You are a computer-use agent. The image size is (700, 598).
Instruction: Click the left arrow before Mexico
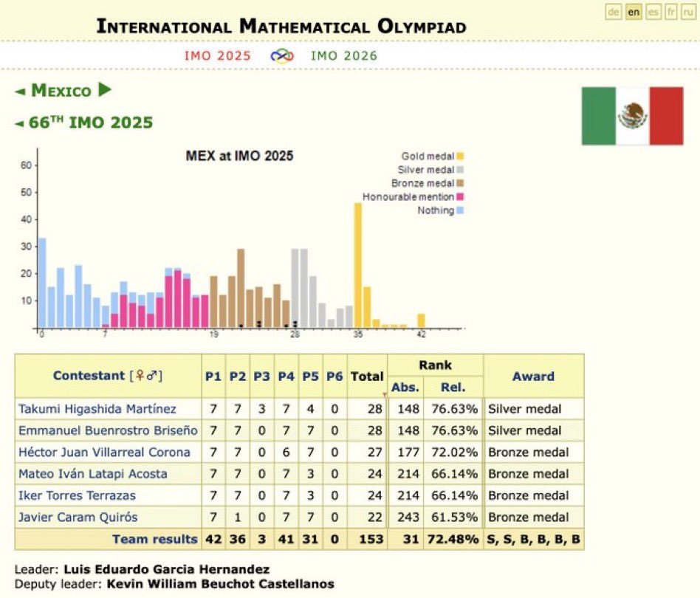(20, 92)
